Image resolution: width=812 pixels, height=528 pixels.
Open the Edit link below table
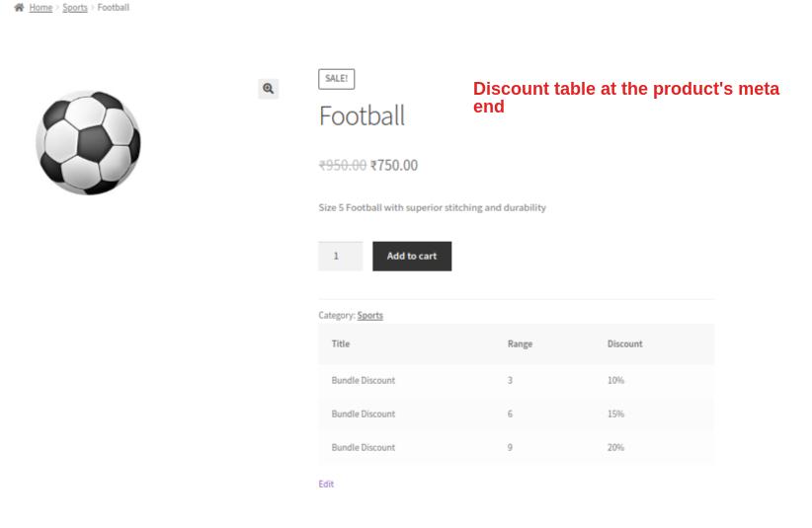click(326, 484)
